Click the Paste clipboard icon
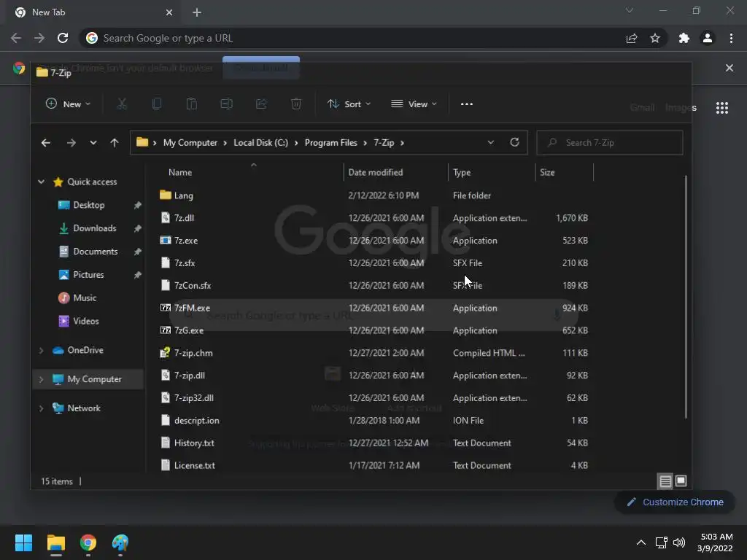The image size is (747, 560). (192, 104)
